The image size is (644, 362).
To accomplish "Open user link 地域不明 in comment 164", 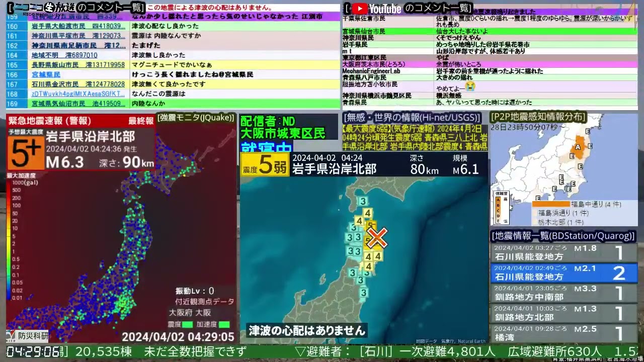I will pyautogui.click(x=64, y=55).
